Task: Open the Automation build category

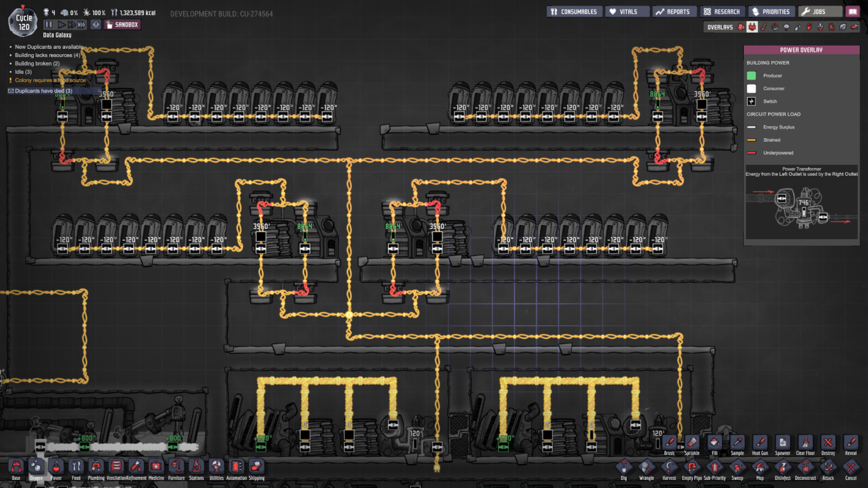Action: (236, 467)
